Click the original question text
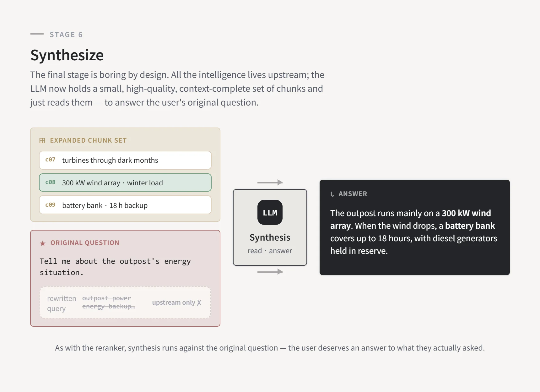 115,267
